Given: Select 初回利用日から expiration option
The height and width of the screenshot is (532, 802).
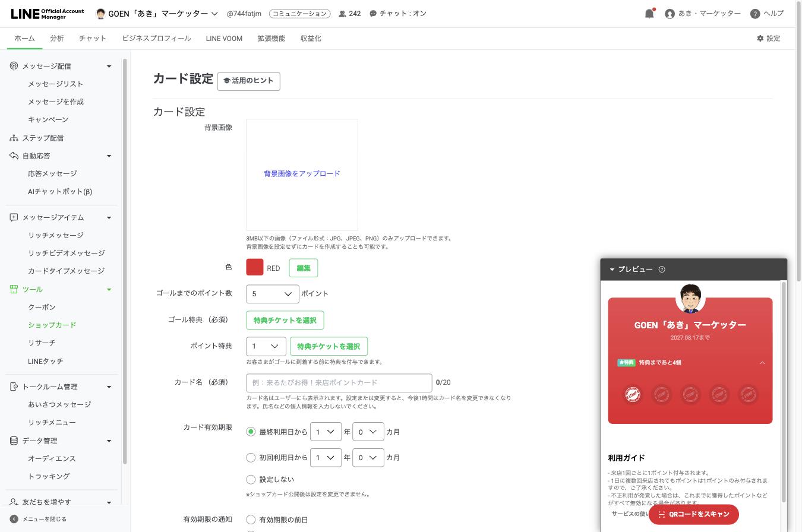Looking at the screenshot, I should pyautogui.click(x=251, y=458).
